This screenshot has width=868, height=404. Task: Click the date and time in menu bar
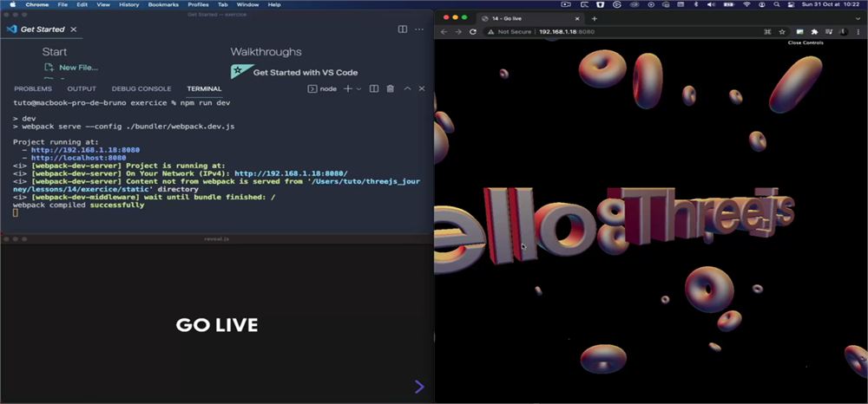click(x=832, y=4)
